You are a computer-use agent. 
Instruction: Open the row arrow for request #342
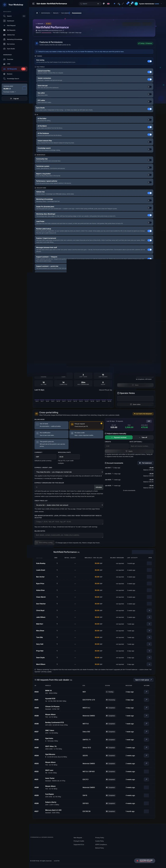pyautogui.click(x=146, y=692)
